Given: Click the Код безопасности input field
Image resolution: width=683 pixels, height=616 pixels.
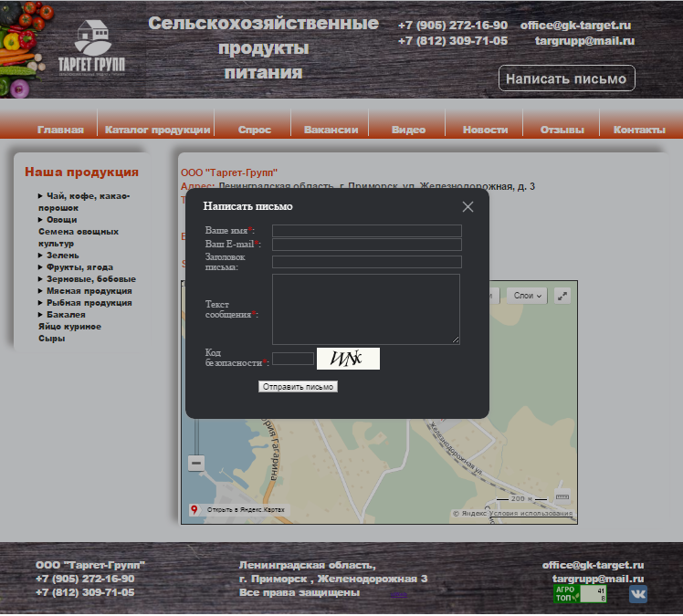Looking at the screenshot, I should [293, 359].
